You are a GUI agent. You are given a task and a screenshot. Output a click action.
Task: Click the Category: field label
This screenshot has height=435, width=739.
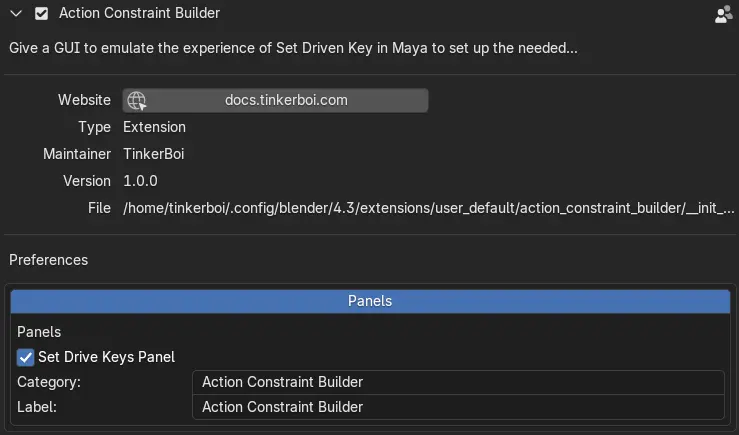coord(49,382)
